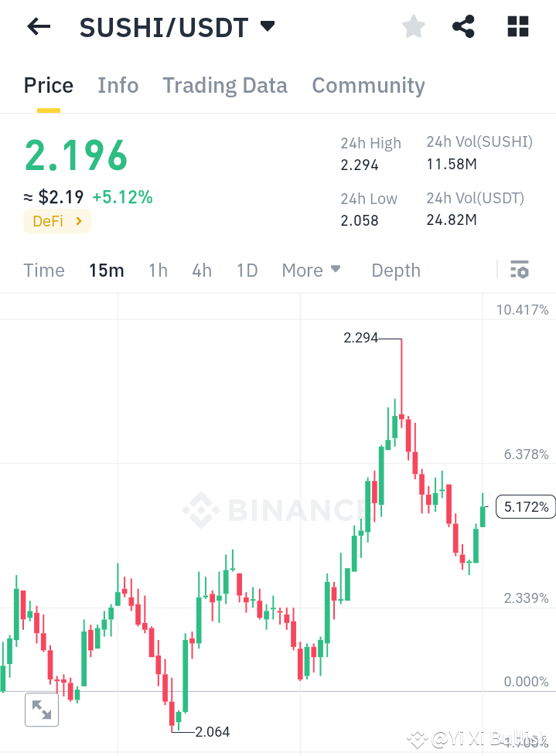Click the 2.294 high annotation on the chart
Image resolution: width=556 pixels, height=756 pixels.
360,338
